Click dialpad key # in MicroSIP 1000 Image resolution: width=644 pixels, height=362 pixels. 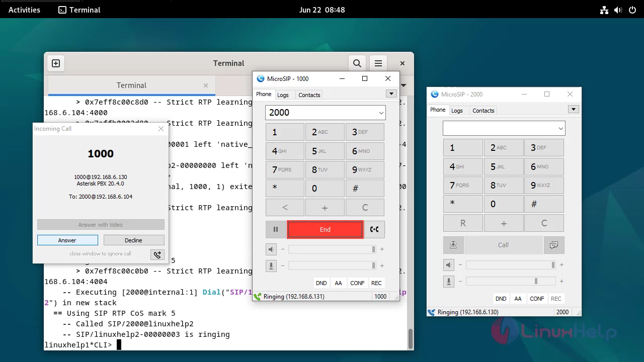click(365, 189)
